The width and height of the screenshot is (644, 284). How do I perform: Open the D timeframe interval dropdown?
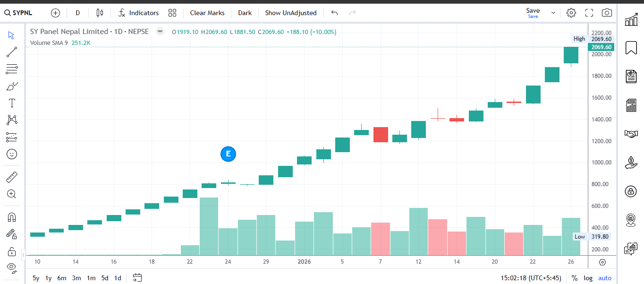pyautogui.click(x=77, y=13)
